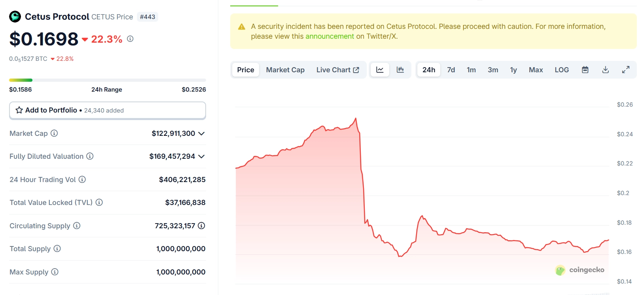Expand Fully Diluted Valuation chevron

point(201,156)
